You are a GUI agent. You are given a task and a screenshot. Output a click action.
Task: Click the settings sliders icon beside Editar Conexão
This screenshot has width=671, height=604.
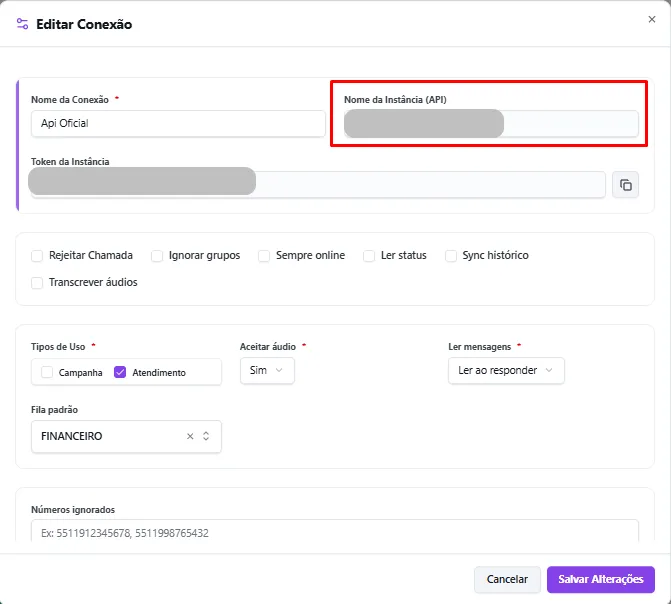point(22,24)
